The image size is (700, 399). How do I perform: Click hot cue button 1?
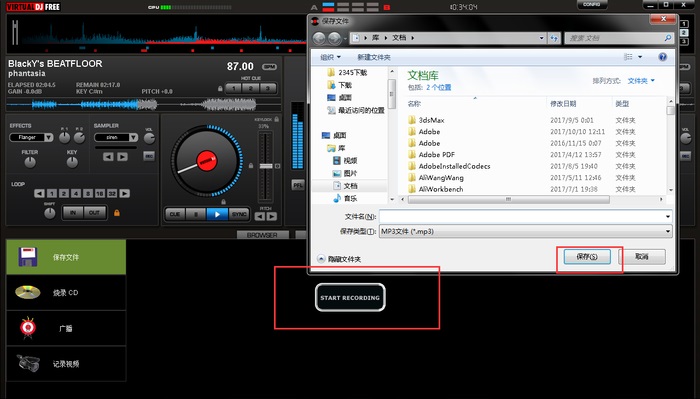click(x=233, y=88)
